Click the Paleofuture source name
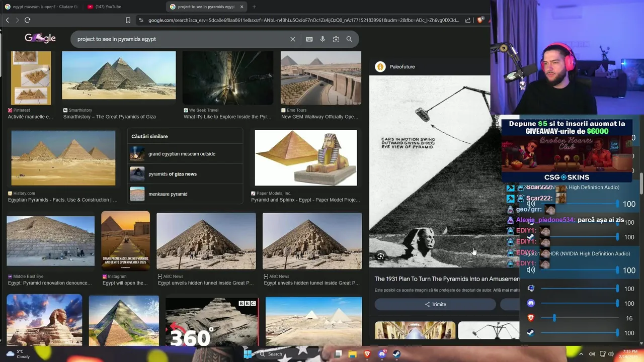Viewport: 644px width, 362px height. pyautogui.click(x=402, y=67)
